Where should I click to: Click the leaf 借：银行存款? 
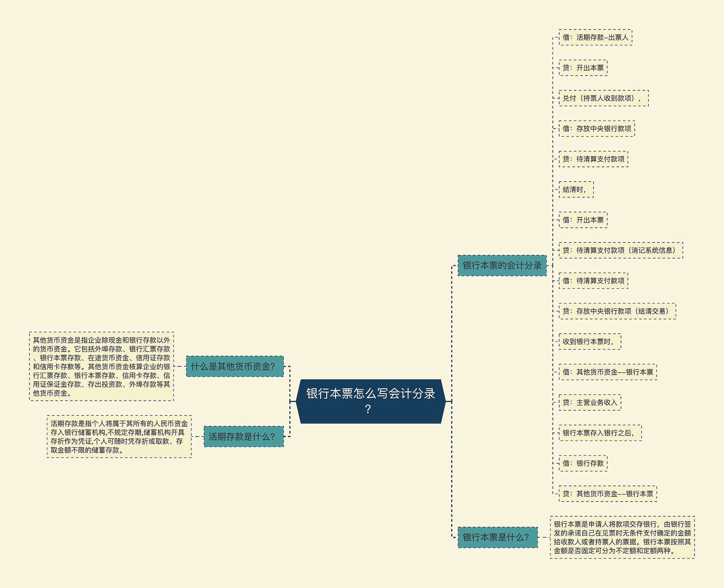click(x=583, y=463)
